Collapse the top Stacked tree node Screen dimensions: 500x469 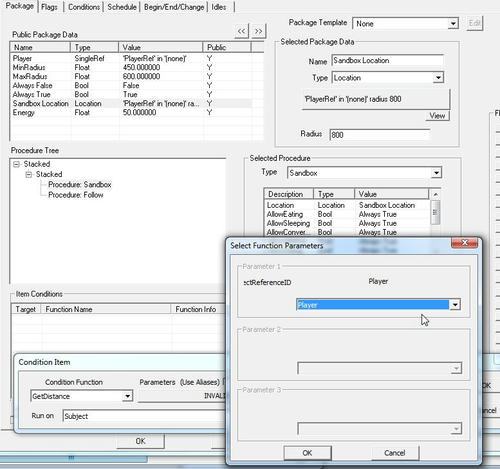coord(16,164)
